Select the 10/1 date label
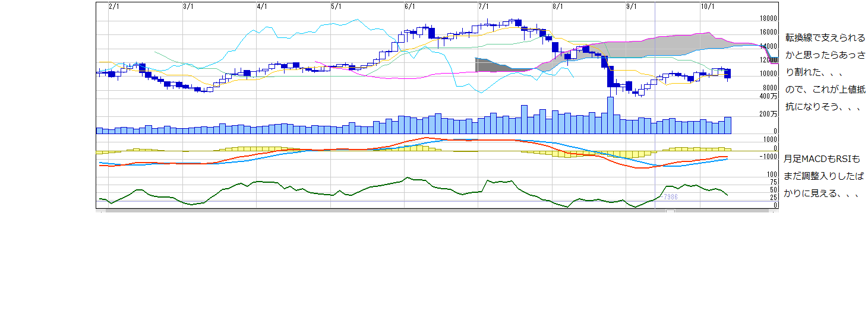 707,7
